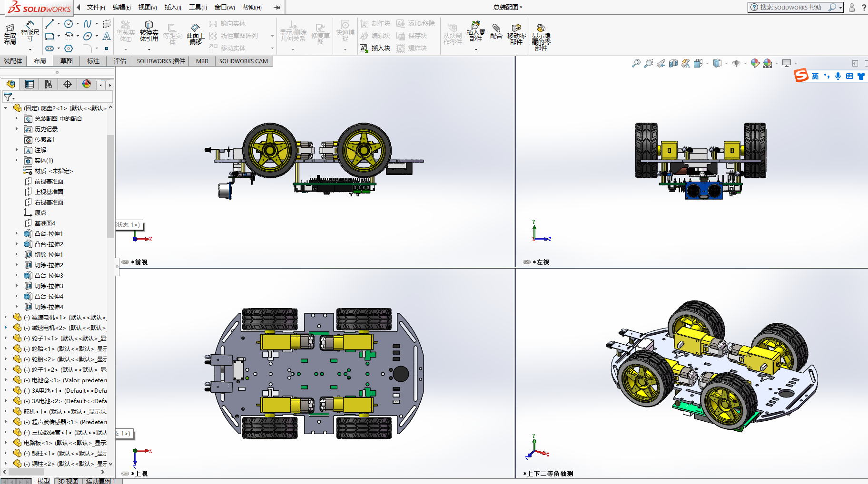Expand the 凸台-拉伸1 feature node

[16, 233]
